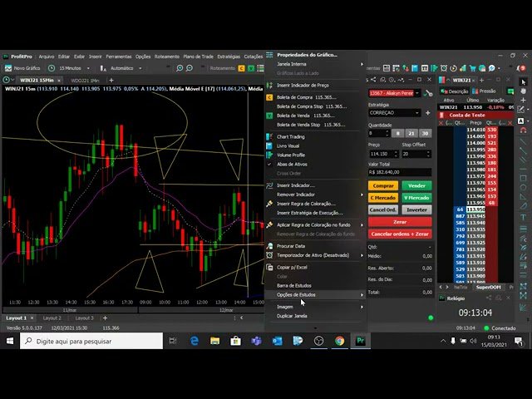Click the orange C buy boleta icon in the toolbar
The width and height of the screenshot is (532, 399).
[241, 68]
